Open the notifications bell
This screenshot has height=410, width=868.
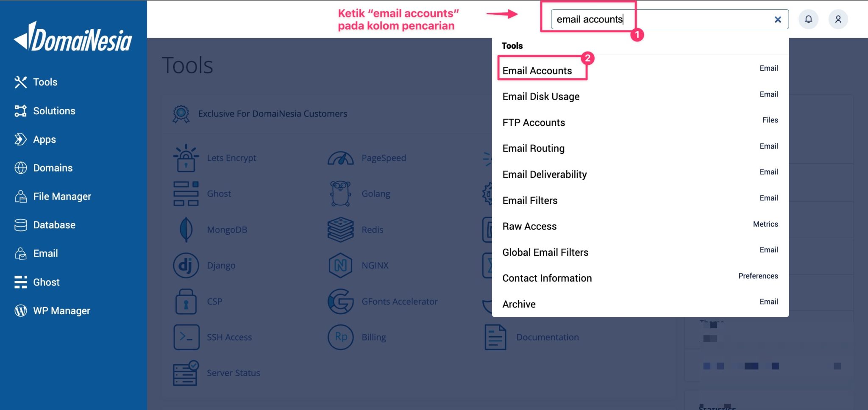point(808,19)
